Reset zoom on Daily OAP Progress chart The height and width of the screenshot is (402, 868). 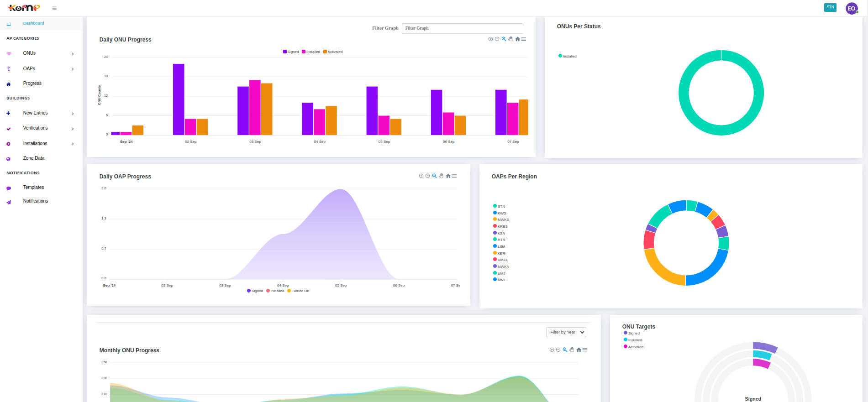click(x=448, y=176)
